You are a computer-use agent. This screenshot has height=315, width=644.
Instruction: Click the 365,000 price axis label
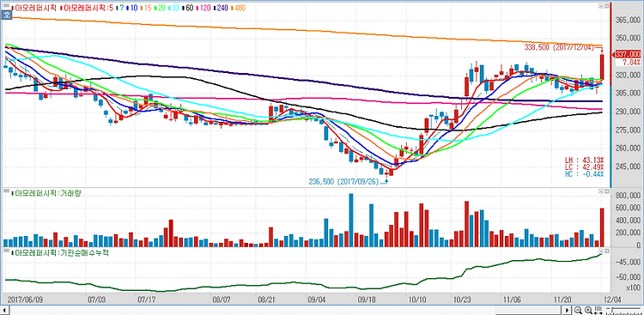point(629,20)
